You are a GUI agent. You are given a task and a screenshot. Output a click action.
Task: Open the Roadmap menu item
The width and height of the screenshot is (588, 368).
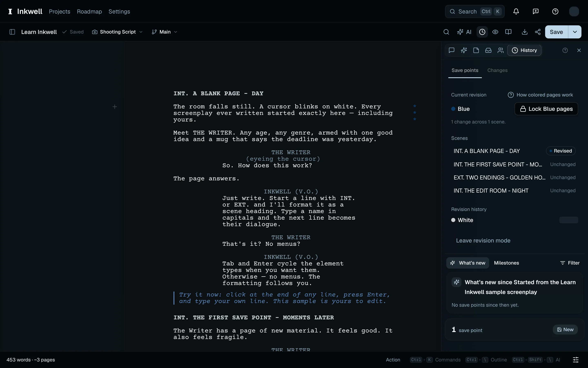tap(89, 11)
